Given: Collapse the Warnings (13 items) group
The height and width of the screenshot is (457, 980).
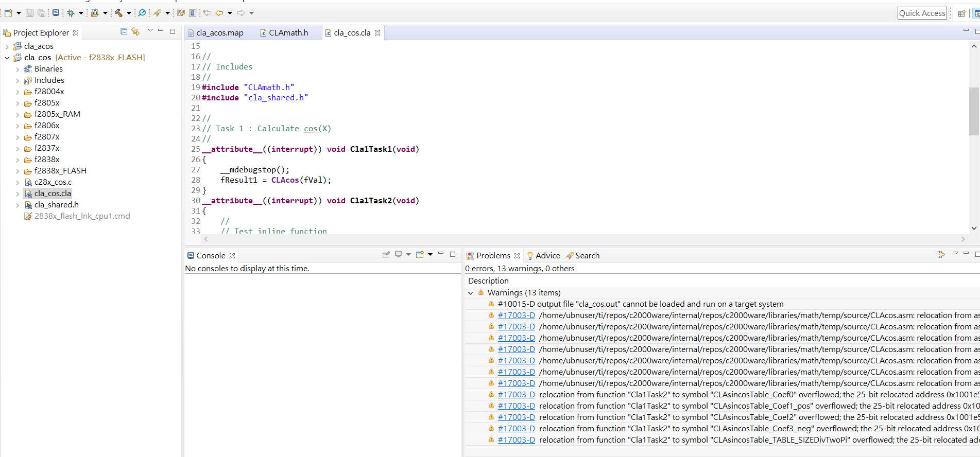Looking at the screenshot, I should pos(470,293).
